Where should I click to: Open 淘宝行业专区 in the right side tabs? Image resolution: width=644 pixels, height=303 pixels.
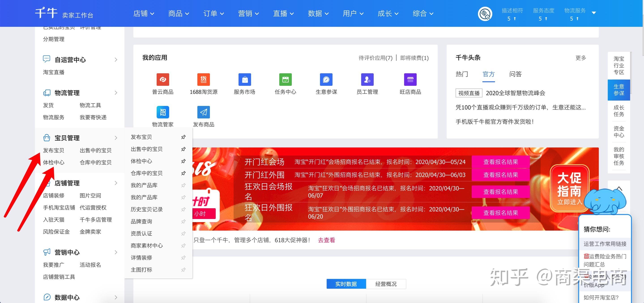(619, 65)
